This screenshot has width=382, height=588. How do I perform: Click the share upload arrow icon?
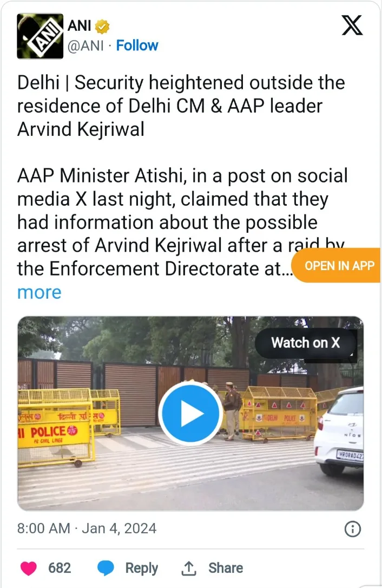[x=188, y=568]
